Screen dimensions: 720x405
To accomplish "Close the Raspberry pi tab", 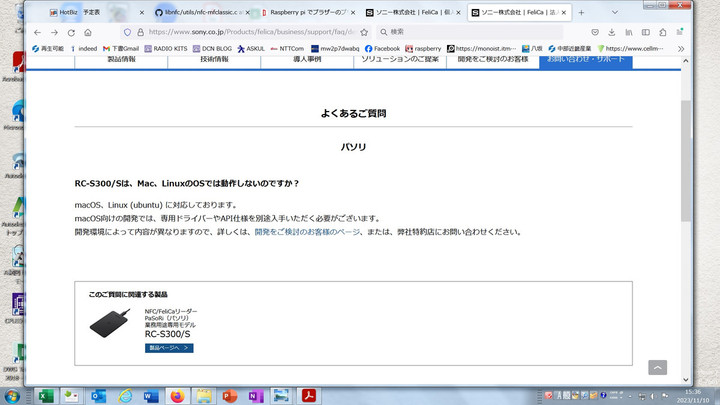I will click(x=353, y=12).
